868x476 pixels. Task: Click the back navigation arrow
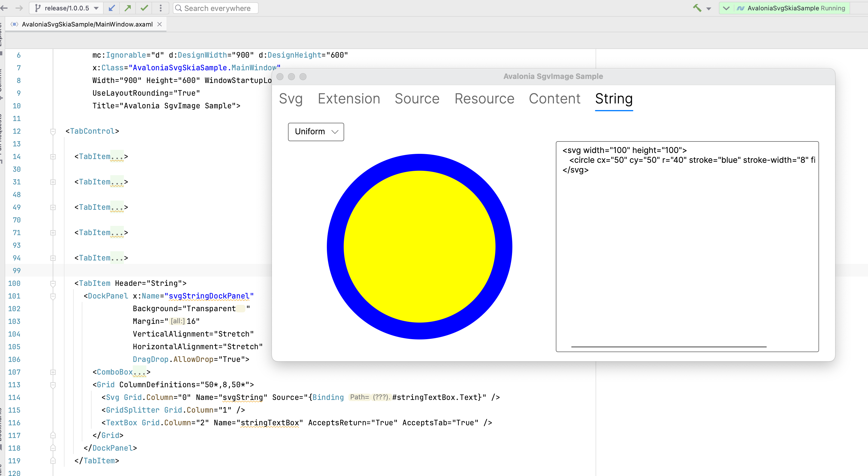pos(4,8)
